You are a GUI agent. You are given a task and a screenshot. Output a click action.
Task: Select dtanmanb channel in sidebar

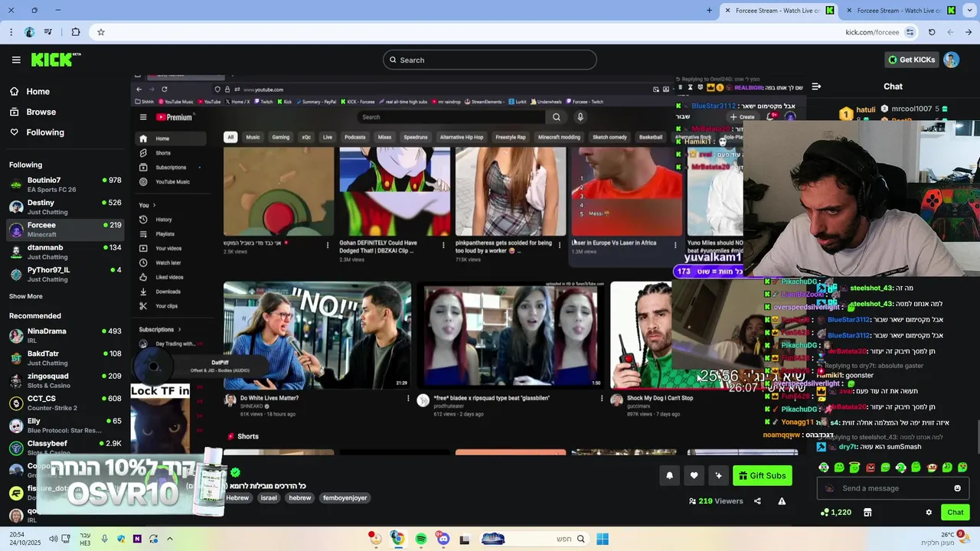coord(65,252)
